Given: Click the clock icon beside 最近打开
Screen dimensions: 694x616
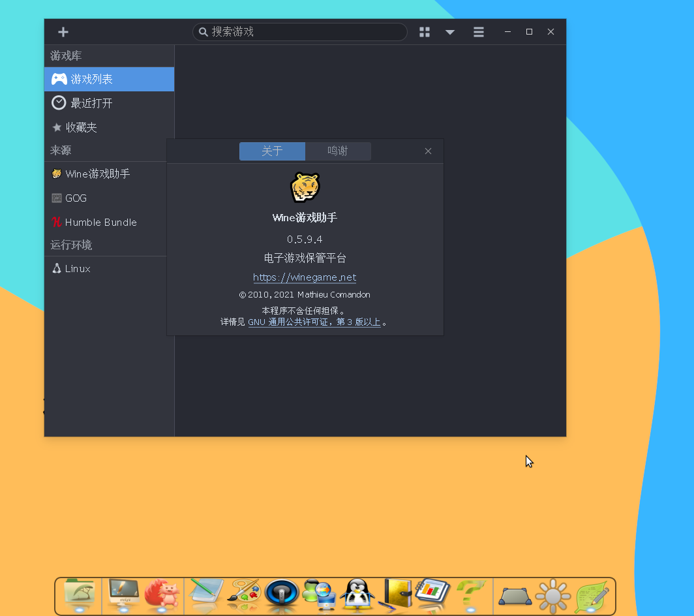Looking at the screenshot, I should tap(59, 102).
